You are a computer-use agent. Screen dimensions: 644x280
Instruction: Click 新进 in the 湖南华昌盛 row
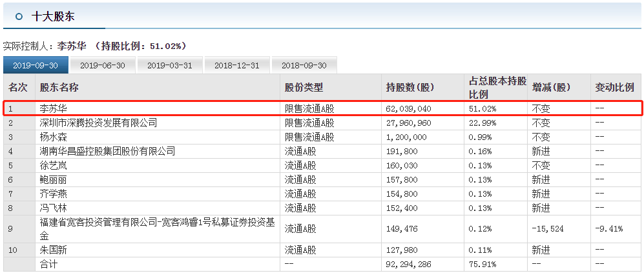click(541, 151)
